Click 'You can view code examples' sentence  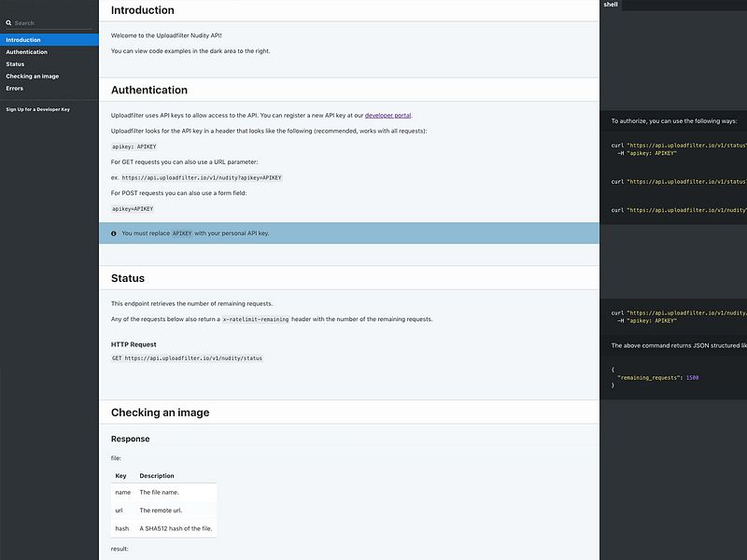pos(190,51)
